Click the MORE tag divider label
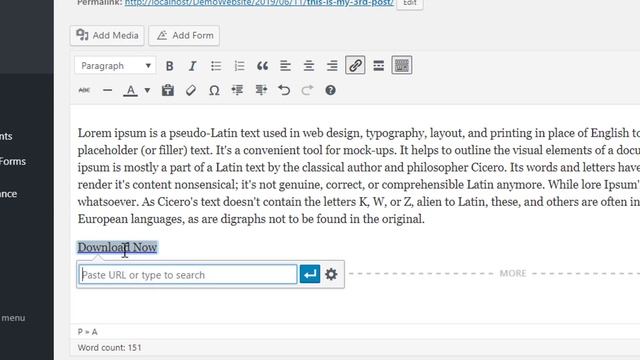The width and height of the screenshot is (640, 360). (513, 273)
